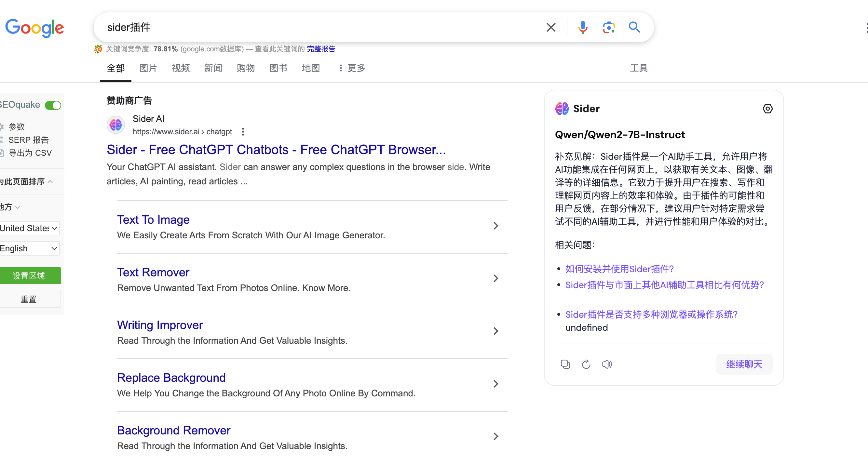Open the Text Remover link
This screenshot has height=465, width=868.
tap(153, 272)
